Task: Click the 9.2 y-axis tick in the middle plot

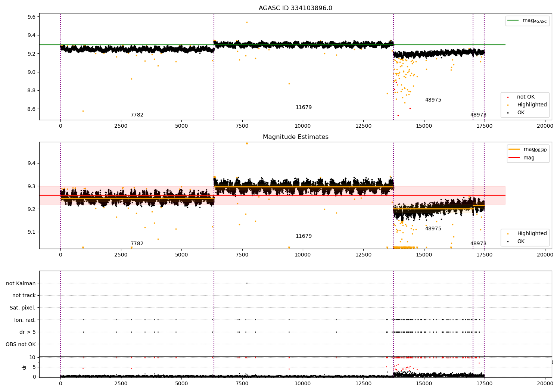Action: [x=31, y=209]
